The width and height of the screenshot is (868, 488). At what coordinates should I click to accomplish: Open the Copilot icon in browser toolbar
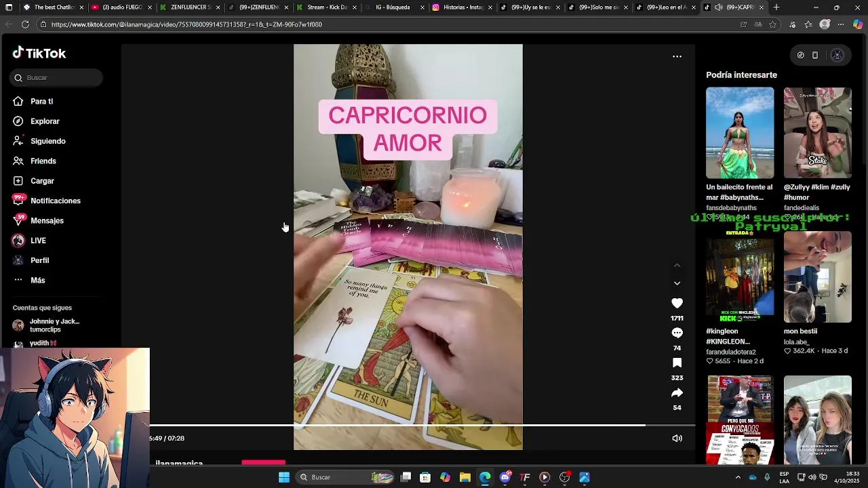(858, 24)
